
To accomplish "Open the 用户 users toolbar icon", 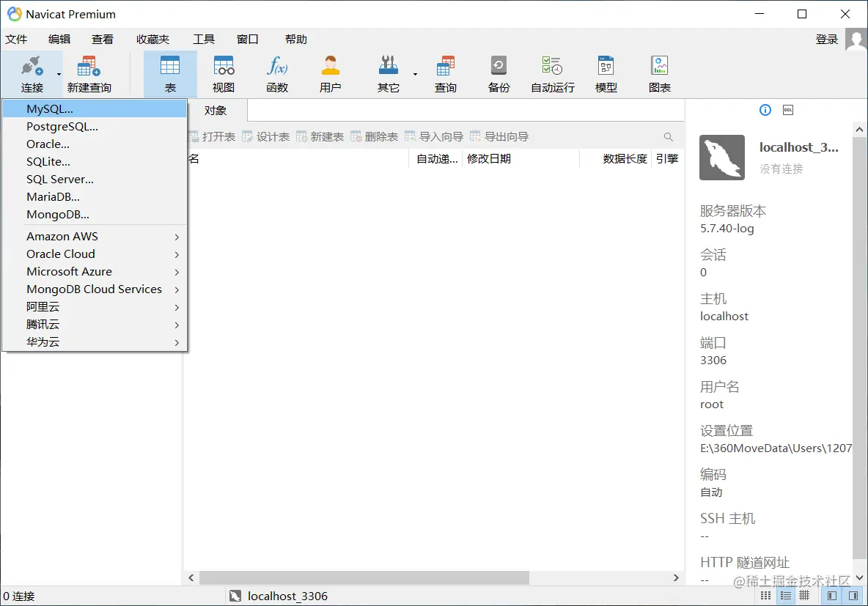I will [x=331, y=74].
